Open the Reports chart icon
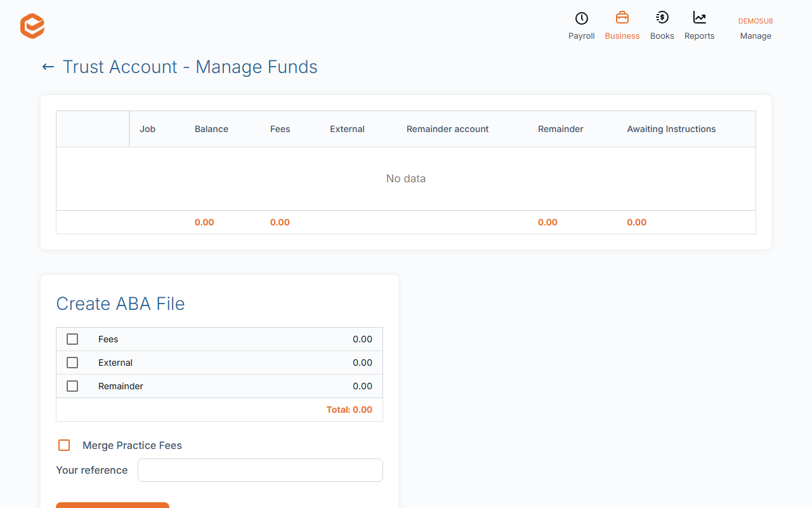This screenshot has height=508, width=812. 700,18
